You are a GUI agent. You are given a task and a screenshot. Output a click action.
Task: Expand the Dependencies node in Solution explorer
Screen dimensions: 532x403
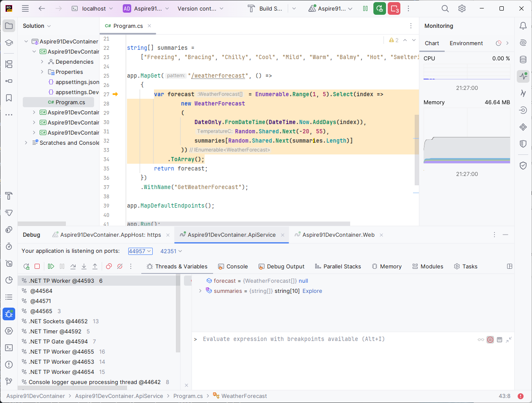pyautogui.click(x=42, y=62)
